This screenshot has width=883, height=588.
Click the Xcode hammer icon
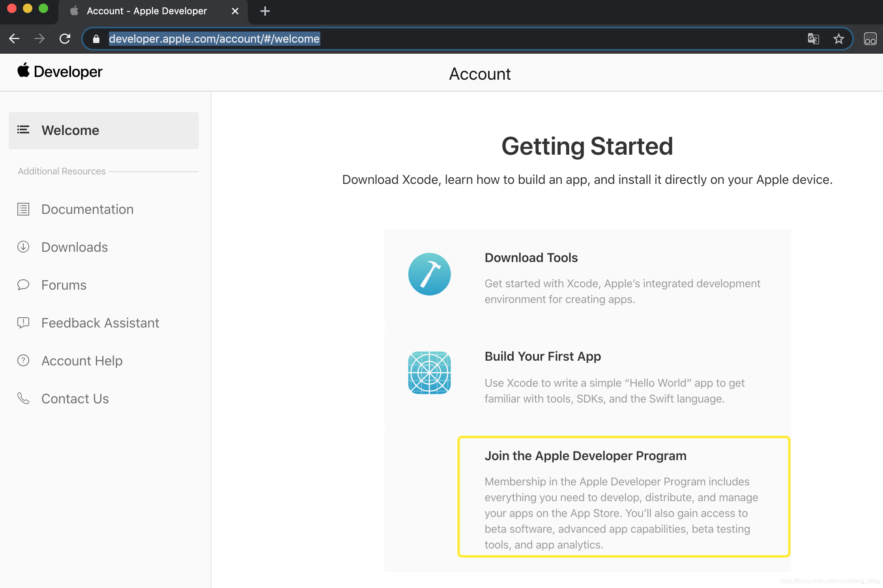coord(429,274)
